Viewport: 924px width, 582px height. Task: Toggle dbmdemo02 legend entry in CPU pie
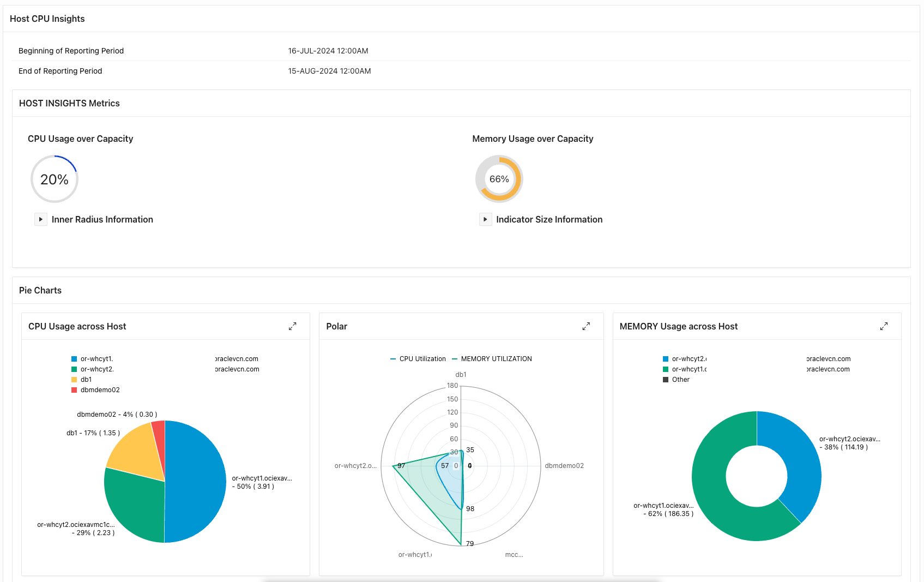click(x=95, y=390)
